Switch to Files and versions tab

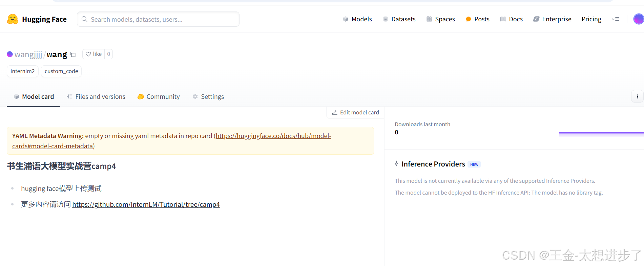(96, 97)
